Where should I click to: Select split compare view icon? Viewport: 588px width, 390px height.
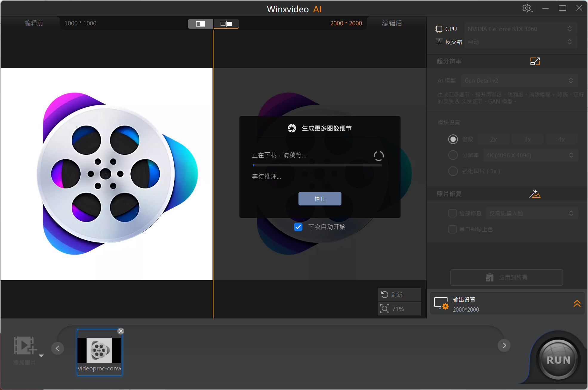click(226, 24)
